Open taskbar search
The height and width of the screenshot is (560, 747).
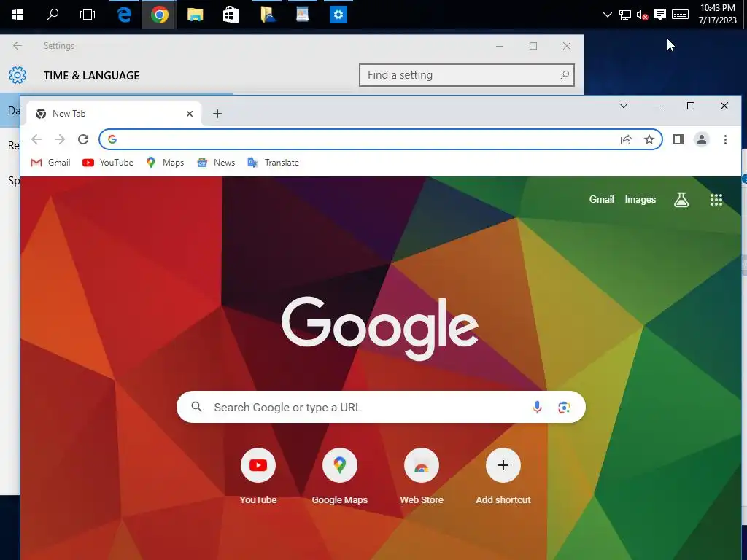(53, 15)
